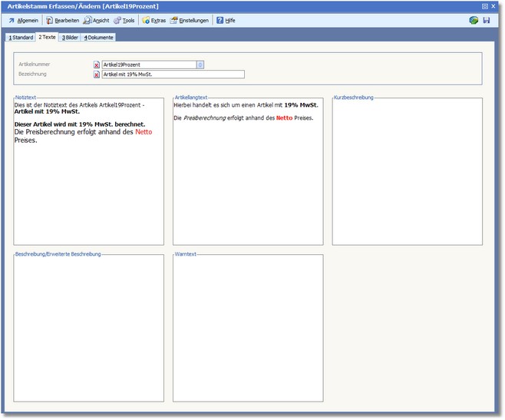The image size is (505, 420).
Task: Clear the Bezeichnung field with red X
Action: click(97, 75)
